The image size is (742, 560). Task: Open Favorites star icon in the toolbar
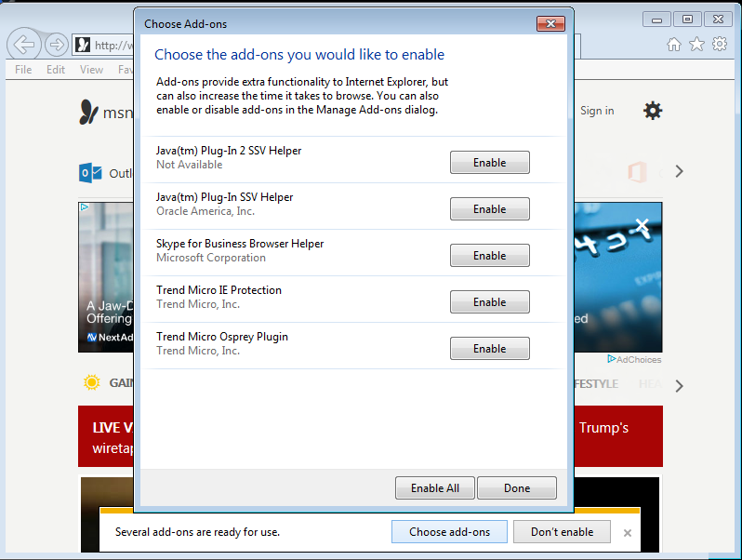point(696,45)
